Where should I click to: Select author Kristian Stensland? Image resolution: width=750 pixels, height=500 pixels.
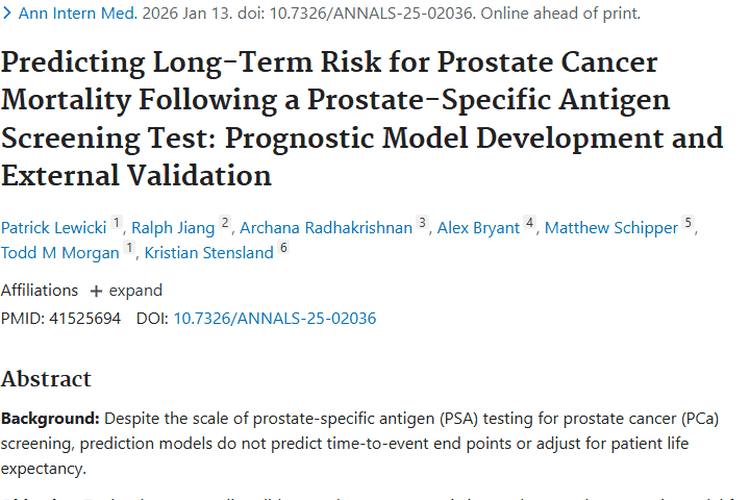209,253
